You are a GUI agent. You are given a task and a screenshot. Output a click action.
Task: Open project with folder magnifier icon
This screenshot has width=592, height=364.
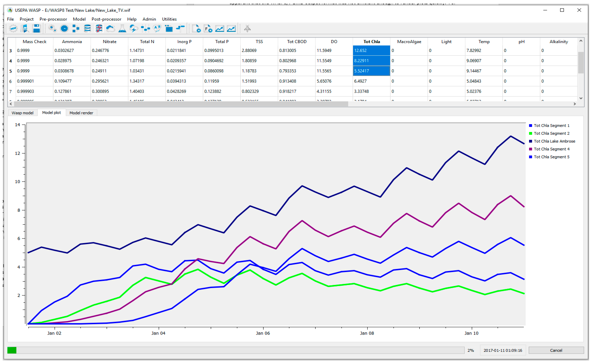point(25,29)
